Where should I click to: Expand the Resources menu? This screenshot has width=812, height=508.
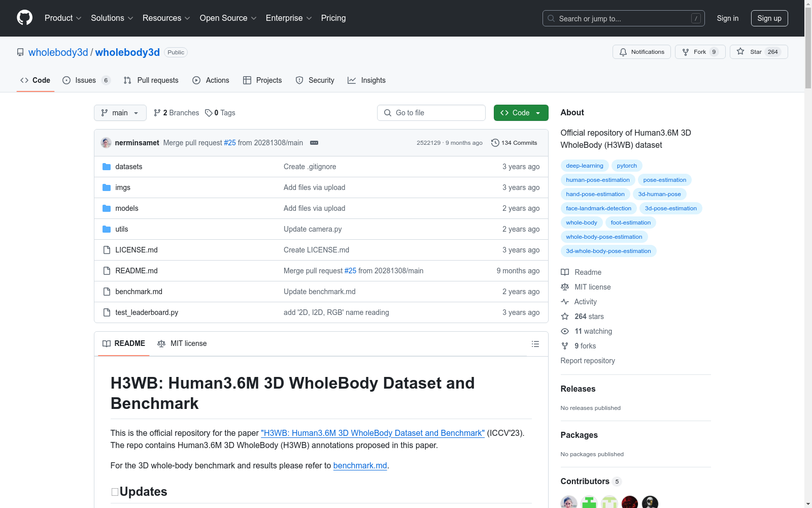(x=166, y=18)
